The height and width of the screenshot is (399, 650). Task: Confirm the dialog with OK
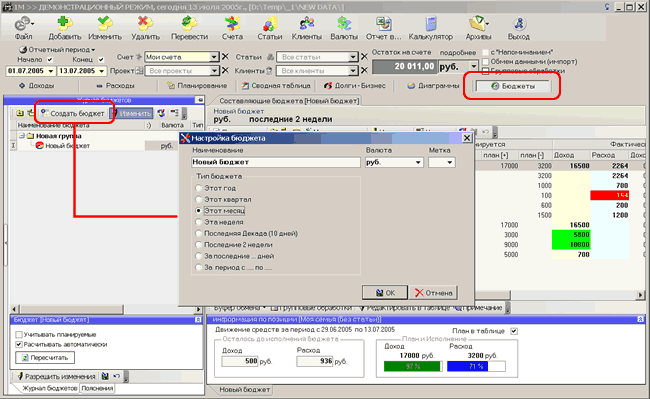385,293
